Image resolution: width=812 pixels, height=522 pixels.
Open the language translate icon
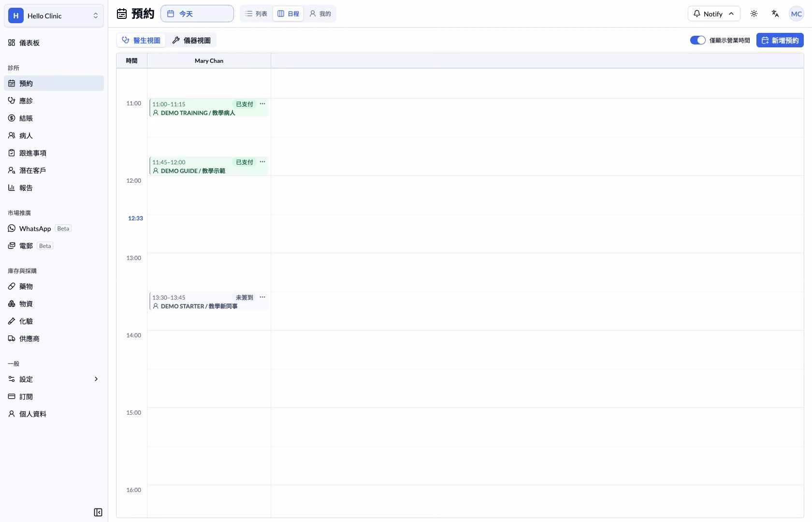(775, 14)
